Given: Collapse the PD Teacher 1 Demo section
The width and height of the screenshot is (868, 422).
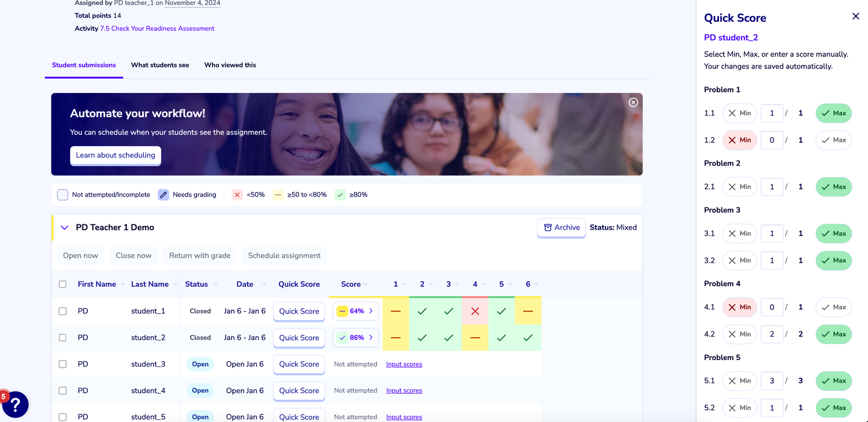Looking at the screenshot, I should (65, 228).
